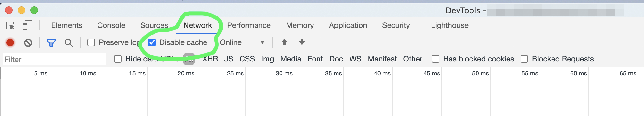Image resolution: width=644 pixels, height=116 pixels.
Task: Focus the Filter text input field
Action: 54,59
